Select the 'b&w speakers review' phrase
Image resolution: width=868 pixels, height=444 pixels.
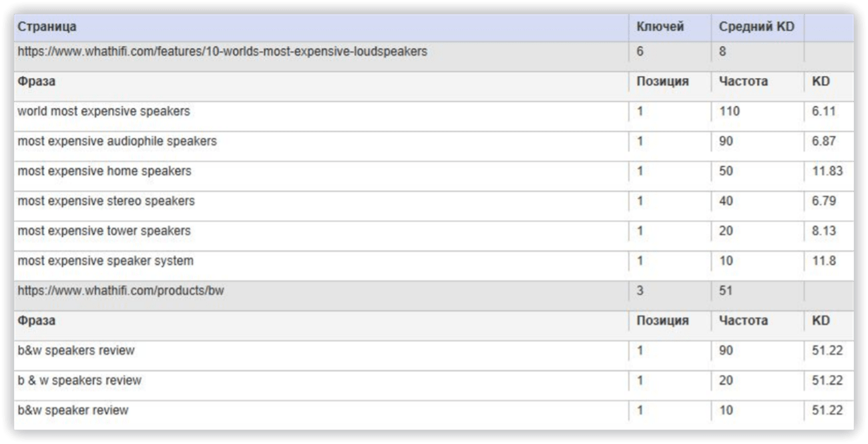click(x=76, y=351)
